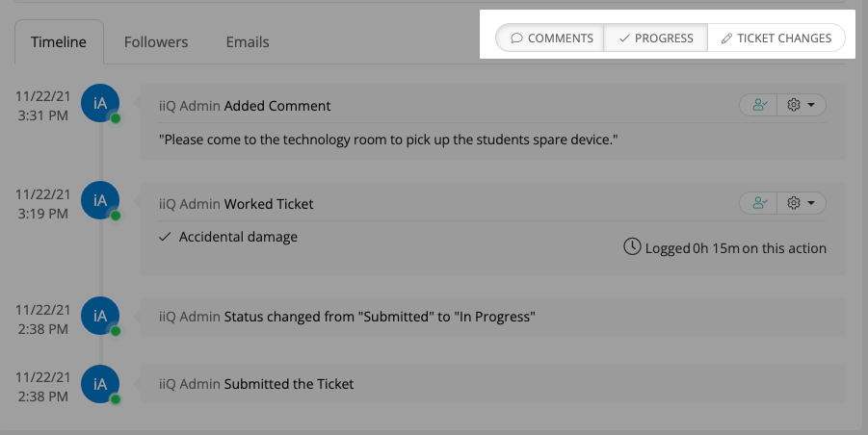The height and width of the screenshot is (435, 868).
Task: Switch to the Followers tab
Action: (x=156, y=42)
